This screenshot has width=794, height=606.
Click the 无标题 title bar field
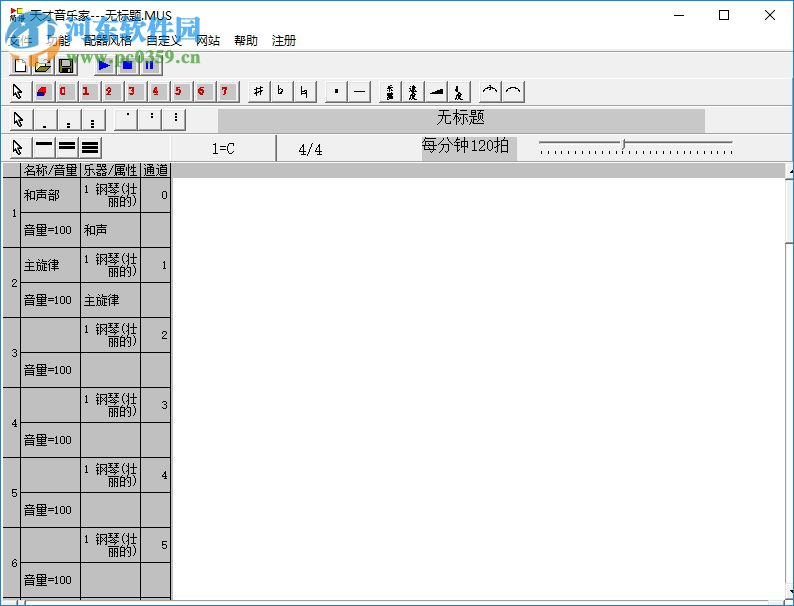[461, 120]
